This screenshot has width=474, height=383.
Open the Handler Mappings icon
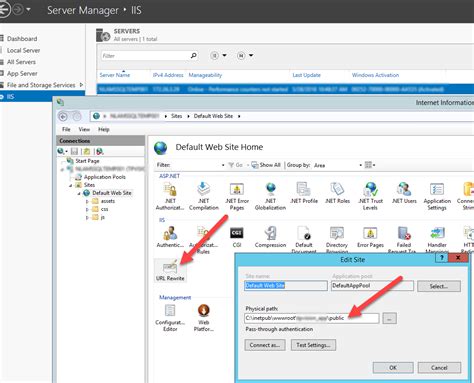[x=437, y=238]
